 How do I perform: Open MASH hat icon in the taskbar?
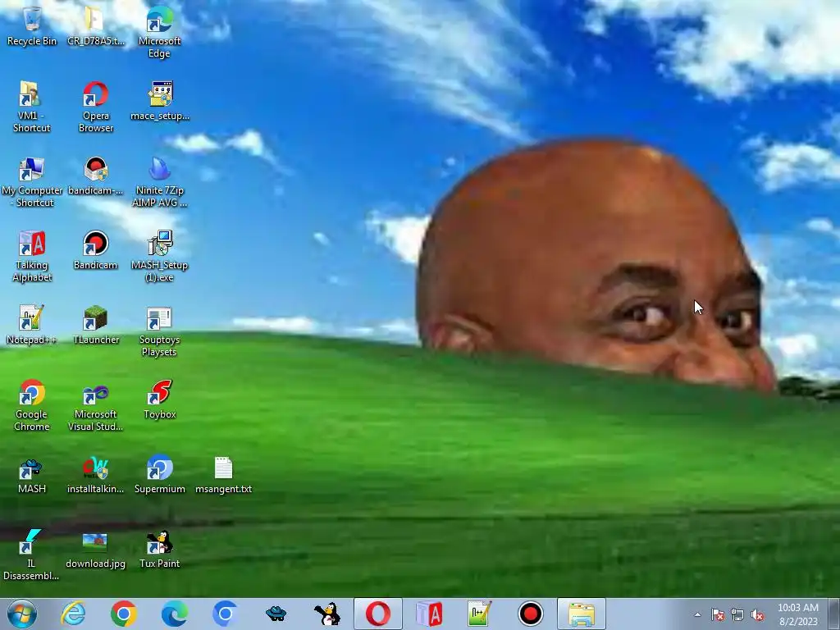(x=276, y=614)
